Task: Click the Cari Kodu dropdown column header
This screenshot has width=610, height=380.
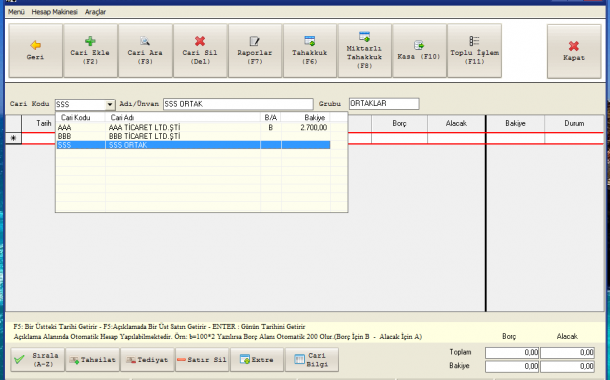Action: point(80,117)
